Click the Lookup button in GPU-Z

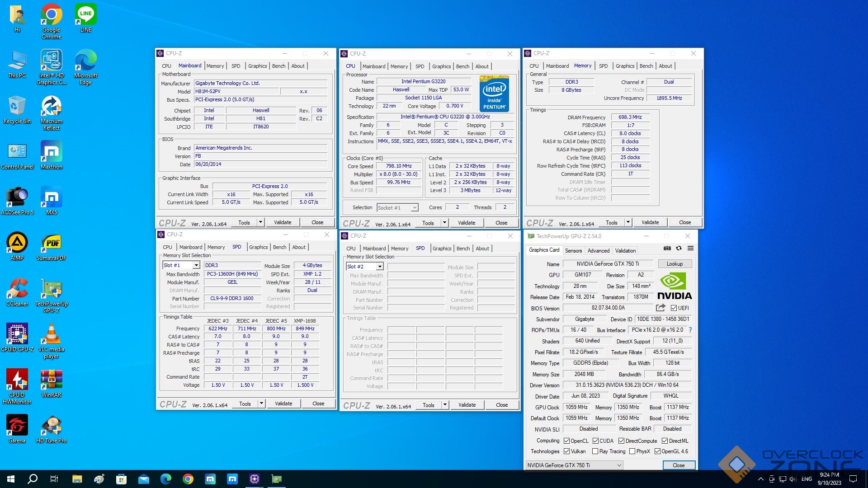(674, 264)
